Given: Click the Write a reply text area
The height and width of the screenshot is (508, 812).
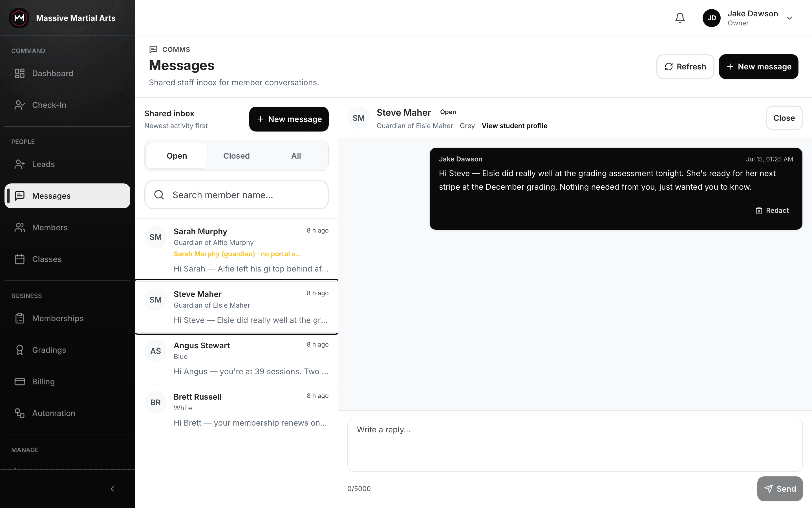Looking at the screenshot, I should (575, 444).
